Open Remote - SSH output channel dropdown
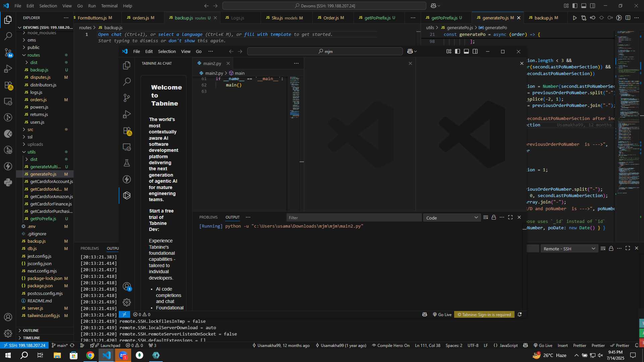The height and width of the screenshot is (362, 644). [569, 249]
